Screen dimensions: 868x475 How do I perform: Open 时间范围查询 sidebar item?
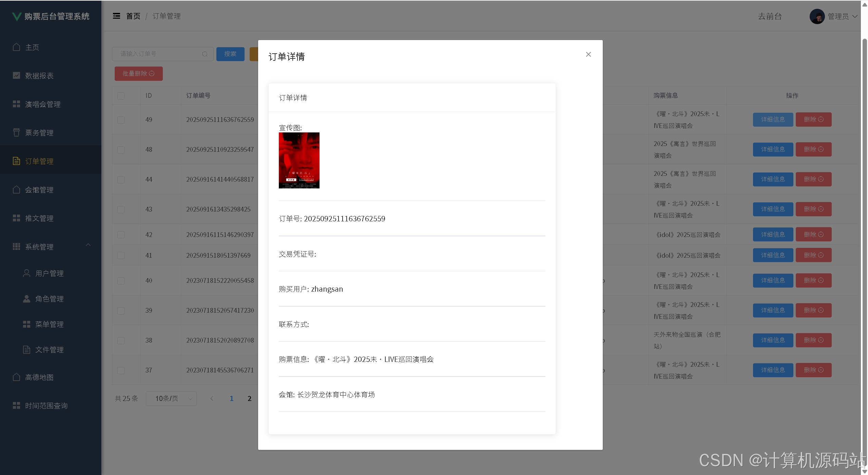coord(51,406)
